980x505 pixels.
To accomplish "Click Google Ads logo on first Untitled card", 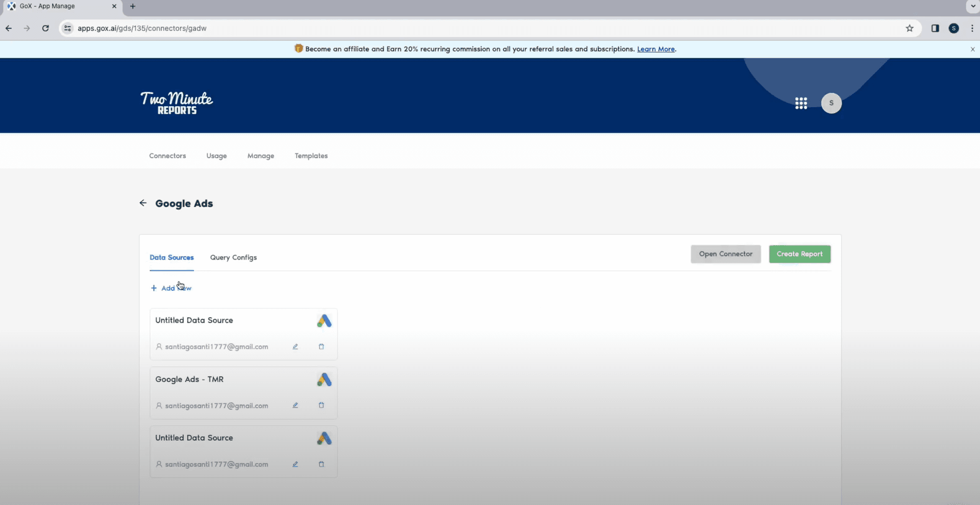I will coord(324,321).
